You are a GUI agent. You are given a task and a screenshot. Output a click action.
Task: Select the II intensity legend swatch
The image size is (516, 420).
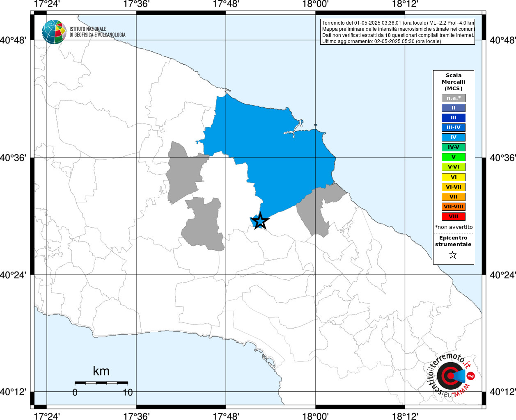454,108
